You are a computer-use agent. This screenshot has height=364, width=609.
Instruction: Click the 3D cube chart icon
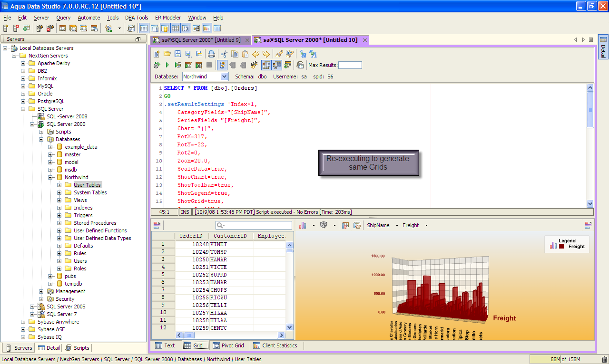[324, 225]
